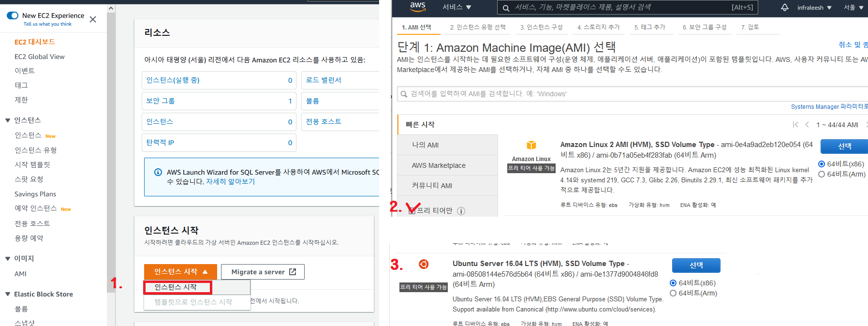Open the 자세히 알아보기 link
The width and height of the screenshot is (868, 326).
[230, 181]
